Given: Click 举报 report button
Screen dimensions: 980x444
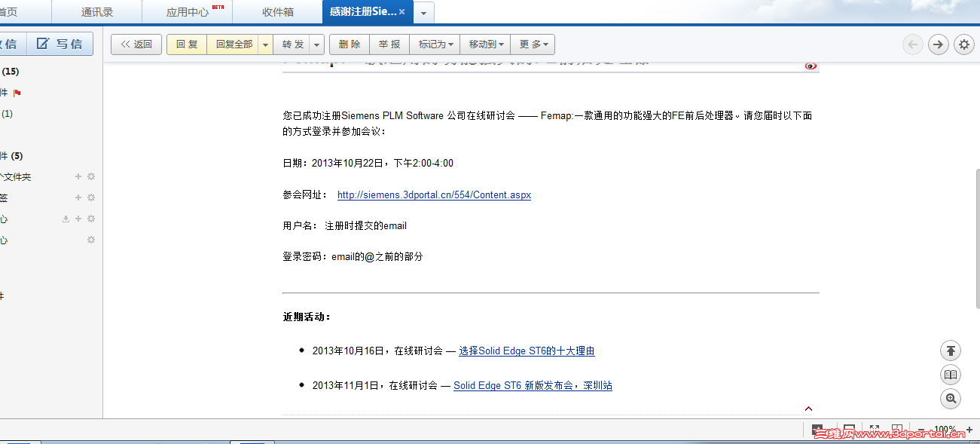Looking at the screenshot, I should pyautogui.click(x=389, y=44).
